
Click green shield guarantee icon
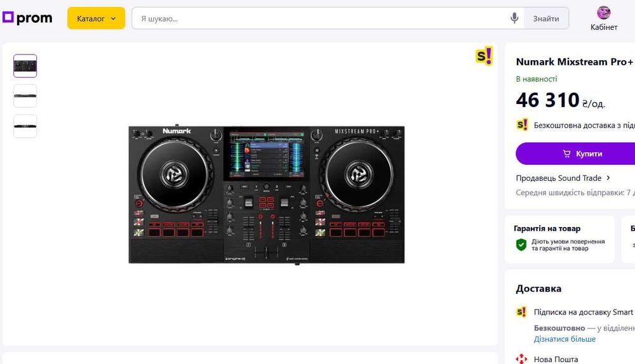point(521,245)
